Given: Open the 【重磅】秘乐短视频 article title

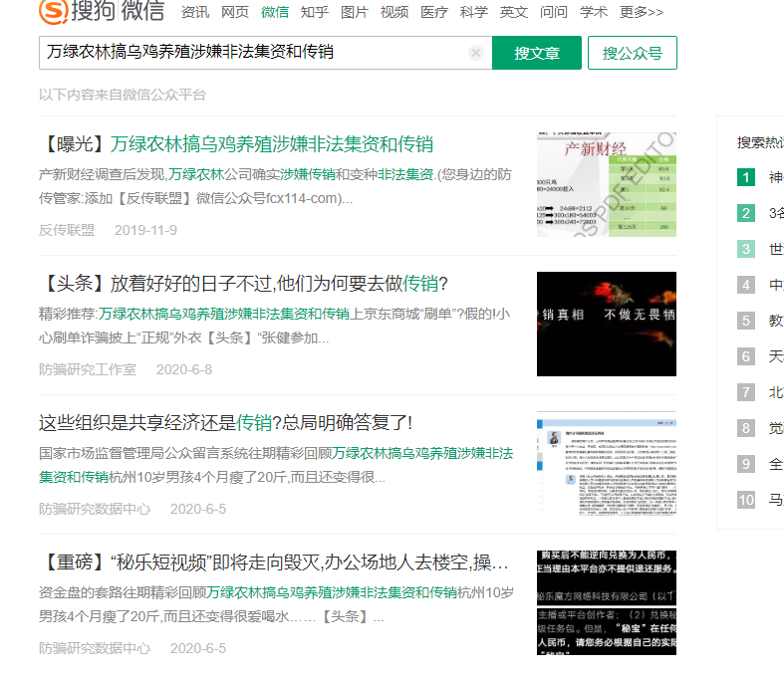Looking at the screenshot, I should [274, 562].
